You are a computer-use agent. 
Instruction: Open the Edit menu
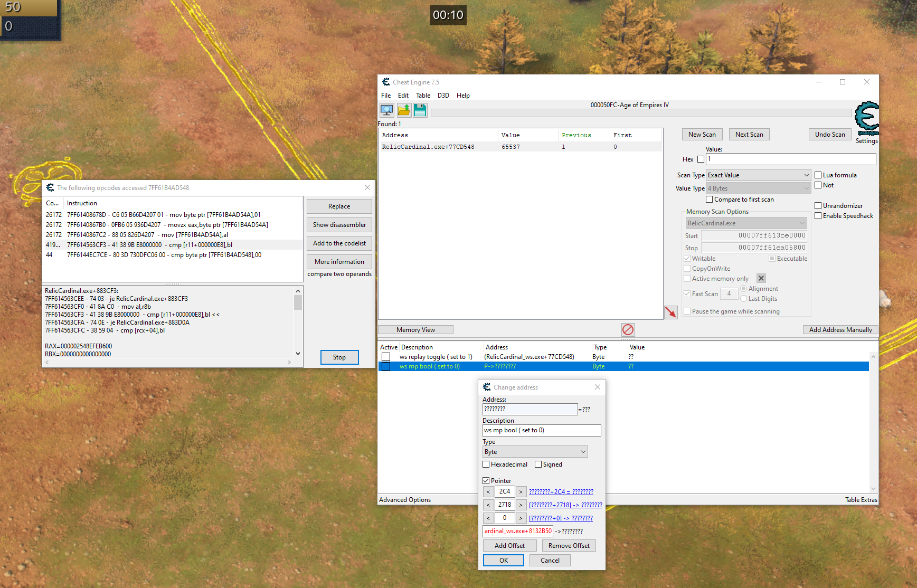point(403,96)
